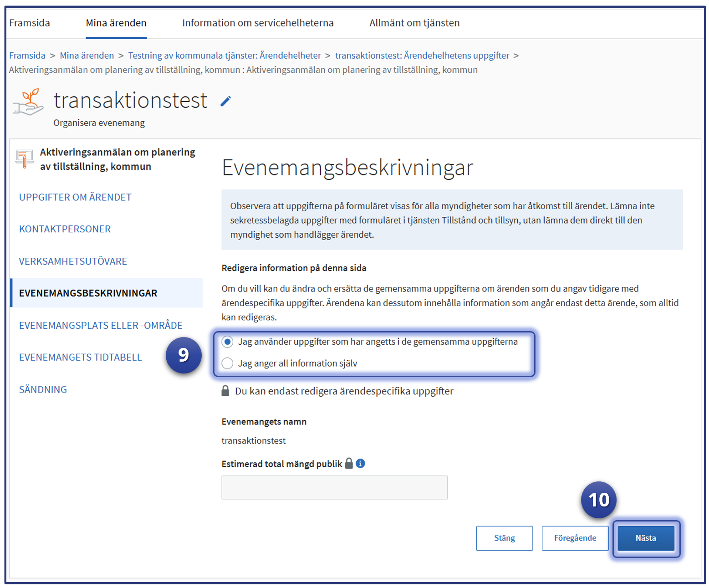Click the plant-in-hand icon beside the title
709x588 pixels.
(x=28, y=102)
